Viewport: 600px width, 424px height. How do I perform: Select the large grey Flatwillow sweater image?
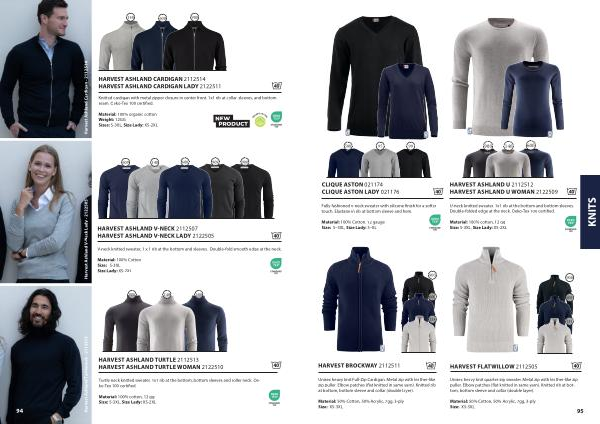(x=491, y=300)
